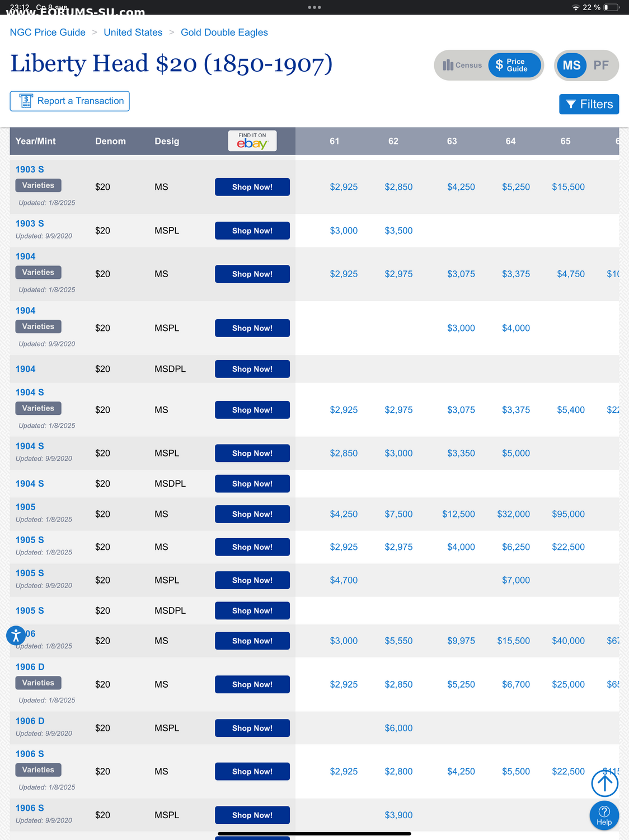This screenshot has height=840, width=629.
Task: Tap the battery status icon
Action: (x=611, y=7)
